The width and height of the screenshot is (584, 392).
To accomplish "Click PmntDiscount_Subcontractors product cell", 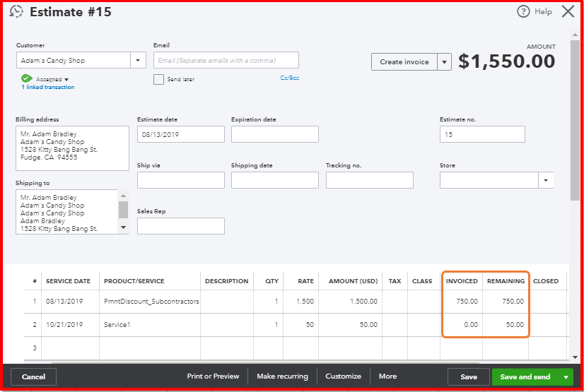I will tap(150, 302).
